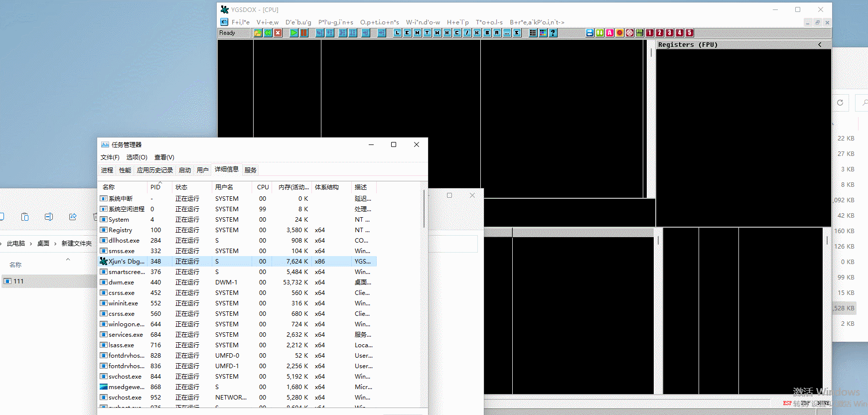The width and height of the screenshot is (868, 415).
Task: Sort Task Manager by CPU column header
Action: (263, 187)
